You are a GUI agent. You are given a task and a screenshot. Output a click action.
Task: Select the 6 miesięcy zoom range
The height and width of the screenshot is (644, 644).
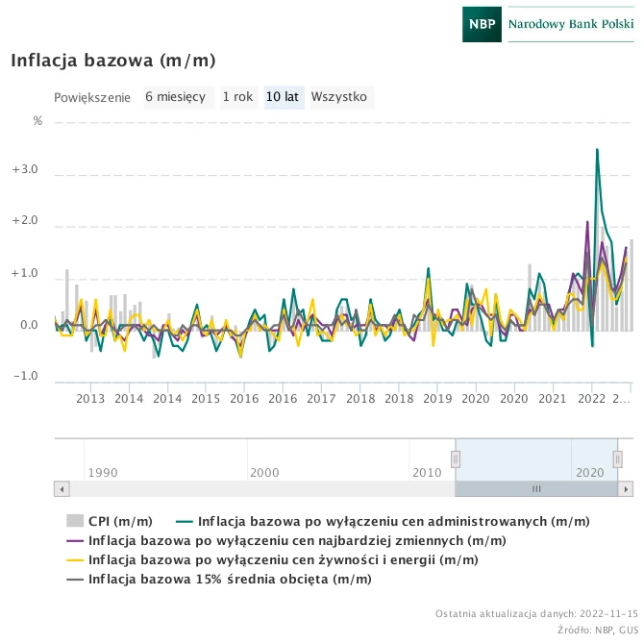click(x=175, y=97)
